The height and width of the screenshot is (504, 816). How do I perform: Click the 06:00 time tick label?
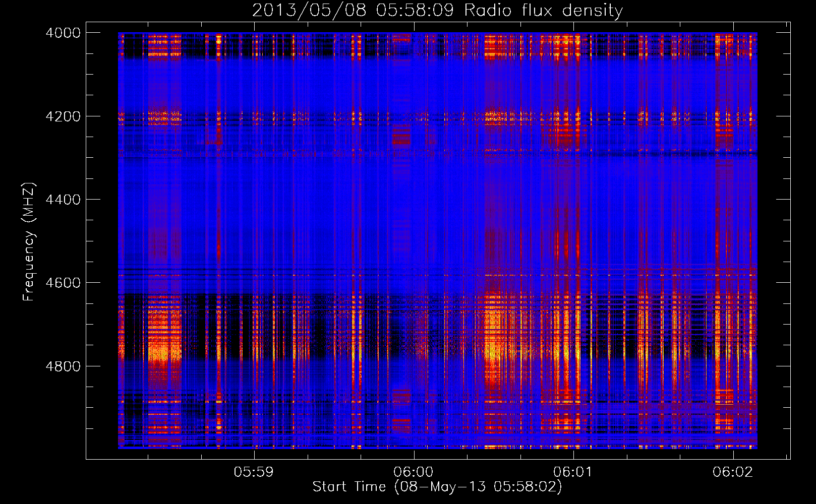pyautogui.click(x=414, y=472)
